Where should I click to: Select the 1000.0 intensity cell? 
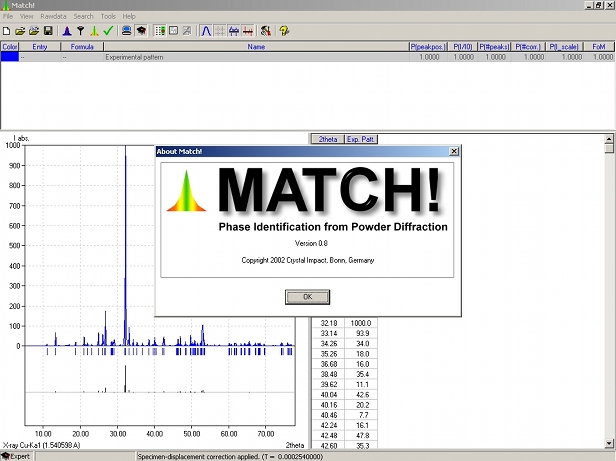point(361,323)
